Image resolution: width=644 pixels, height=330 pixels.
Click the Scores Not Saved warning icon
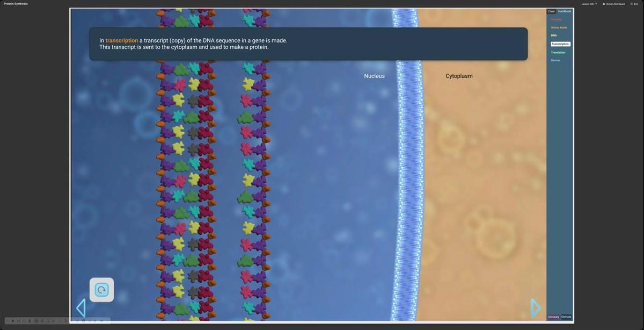(604, 4)
